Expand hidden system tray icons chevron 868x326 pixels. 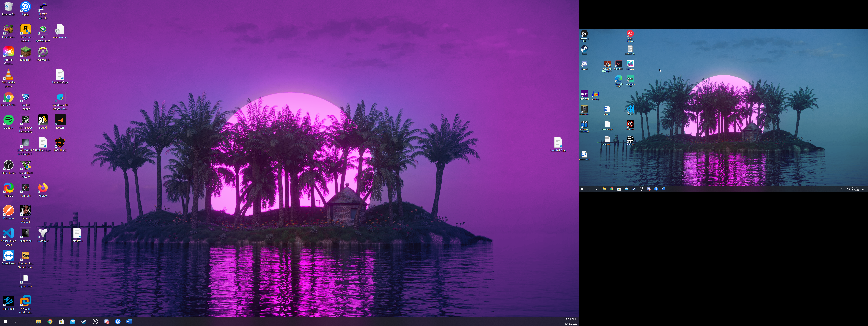[x=841, y=189]
